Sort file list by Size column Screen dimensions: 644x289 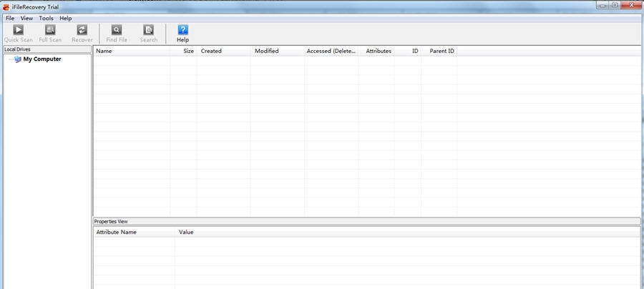[183, 51]
